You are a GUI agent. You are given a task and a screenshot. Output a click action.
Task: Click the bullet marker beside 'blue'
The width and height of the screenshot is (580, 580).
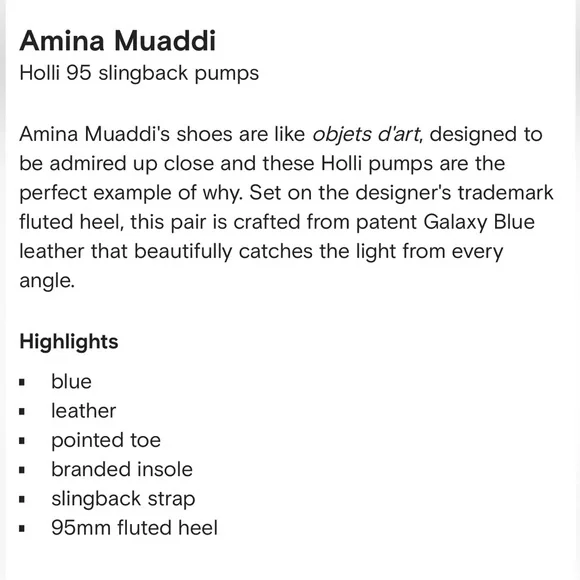[x=22, y=382]
